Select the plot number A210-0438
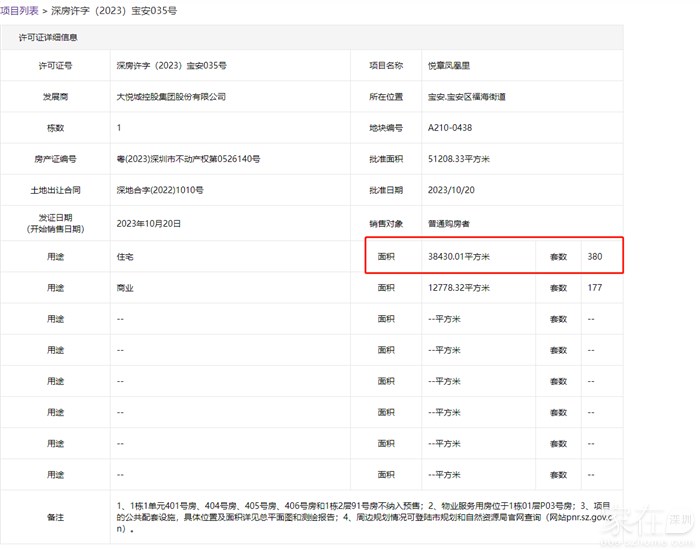The width and height of the screenshot is (700, 550). pos(450,128)
